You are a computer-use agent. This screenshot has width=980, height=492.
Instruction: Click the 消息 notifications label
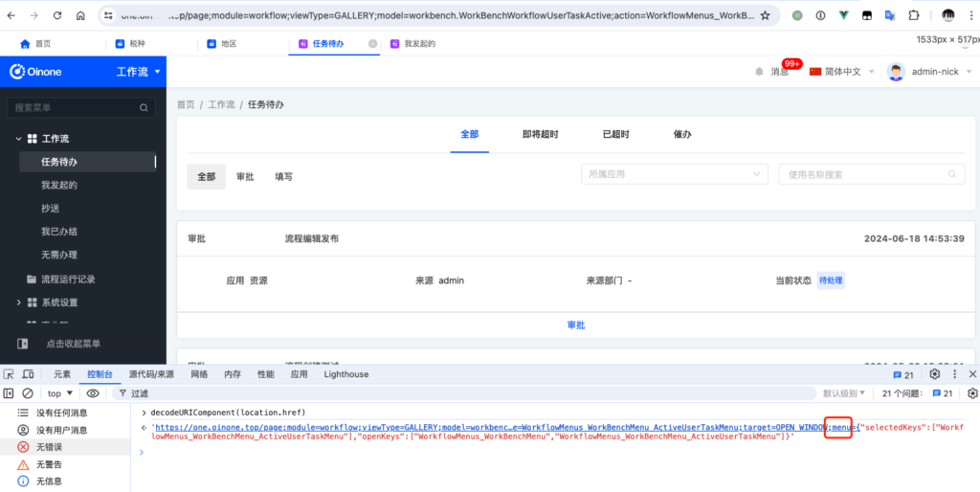pos(779,72)
